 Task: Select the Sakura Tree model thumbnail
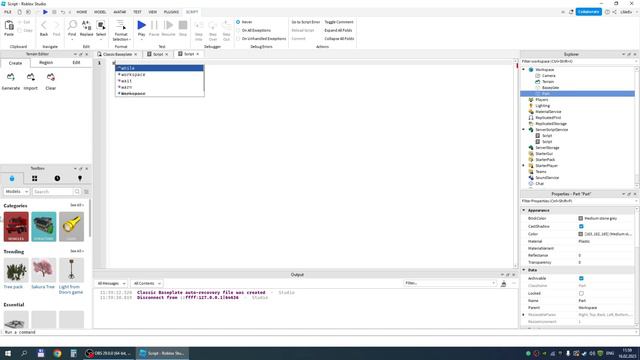point(43,270)
